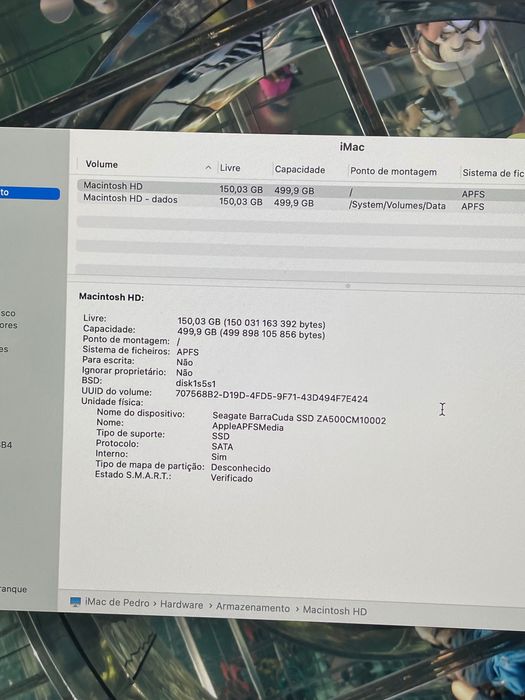Open iMac de Pedro in path bar
The height and width of the screenshot is (700, 525).
point(117,603)
